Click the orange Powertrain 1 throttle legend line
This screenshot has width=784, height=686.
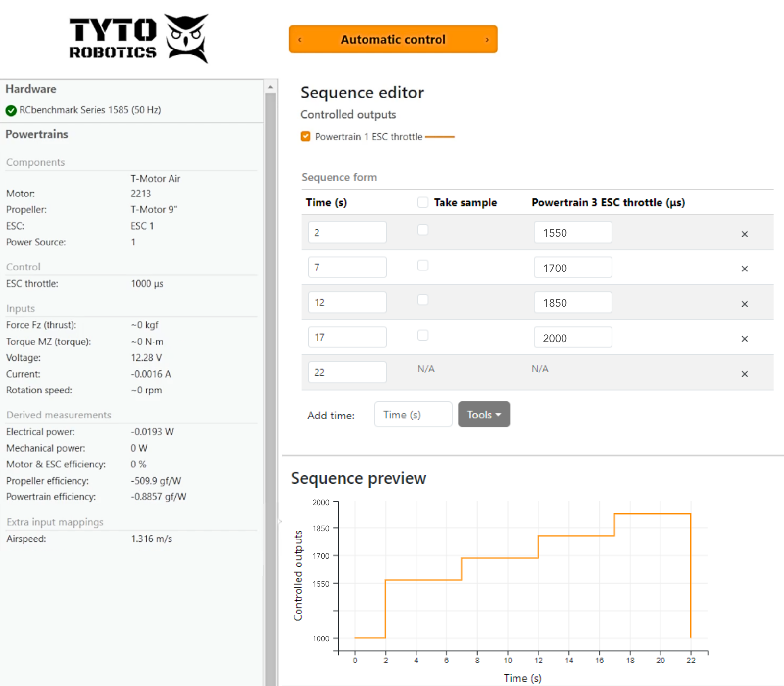point(440,137)
